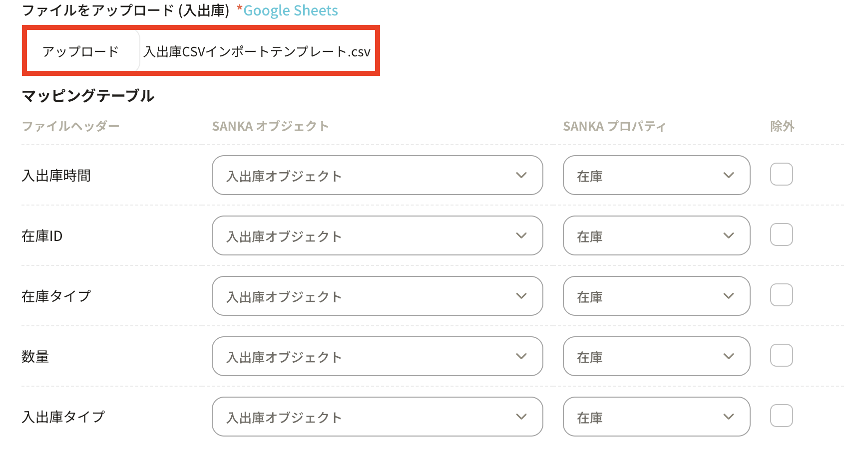Click the uploaded 入出庫CSVインポートテンプレート.csv filename
This screenshot has height=451, width=868.
point(257,51)
